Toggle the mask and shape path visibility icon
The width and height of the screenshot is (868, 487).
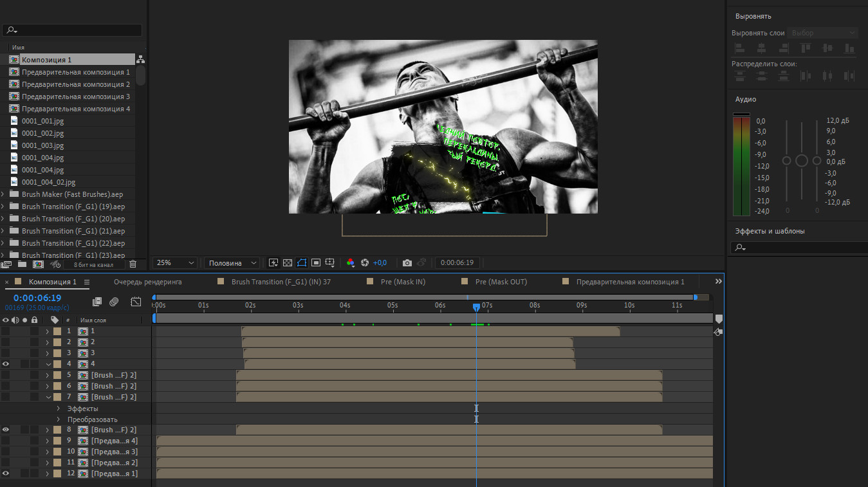[301, 262]
